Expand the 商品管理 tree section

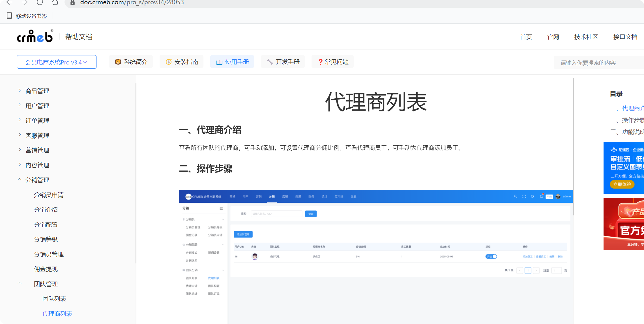pos(20,90)
